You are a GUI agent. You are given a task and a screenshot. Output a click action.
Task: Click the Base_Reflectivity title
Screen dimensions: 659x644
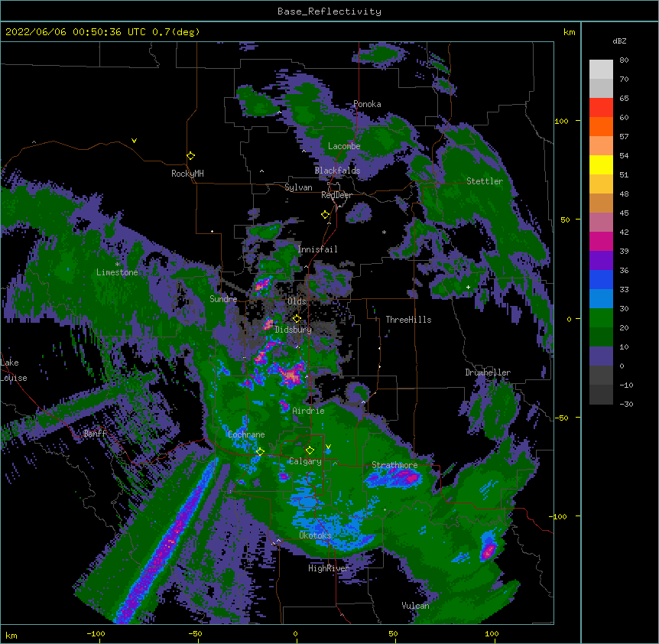[x=329, y=11]
